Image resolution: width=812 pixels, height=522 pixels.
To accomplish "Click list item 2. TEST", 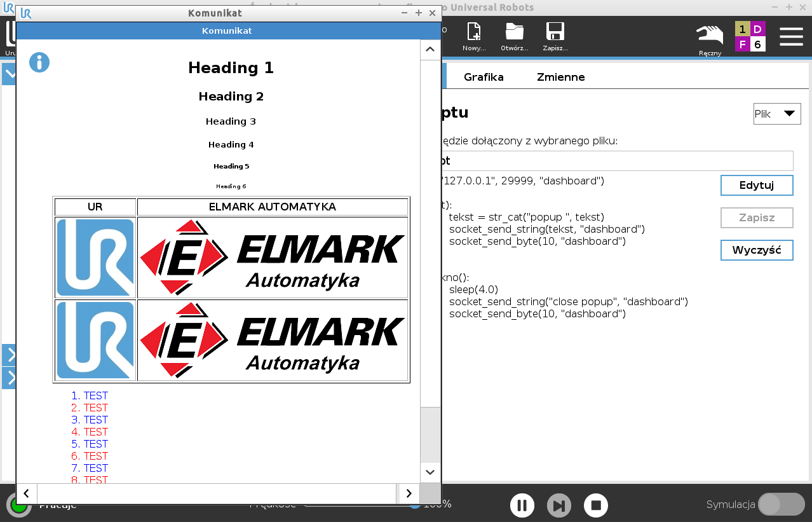I will tap(90, 408).
